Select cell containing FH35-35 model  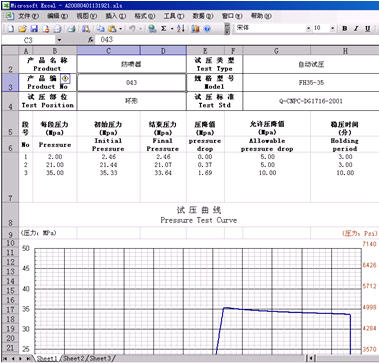point(311,83)
